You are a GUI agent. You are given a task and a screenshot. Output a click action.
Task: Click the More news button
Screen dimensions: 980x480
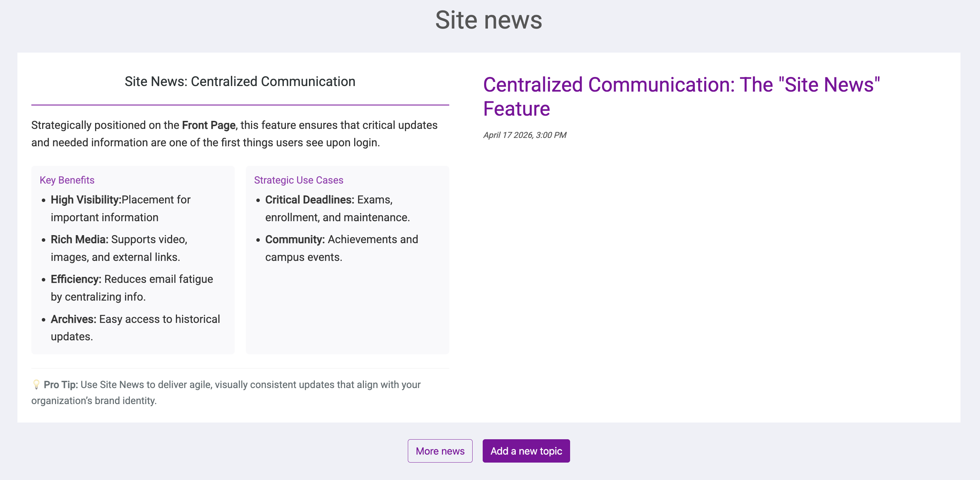(x=440, y=451)
